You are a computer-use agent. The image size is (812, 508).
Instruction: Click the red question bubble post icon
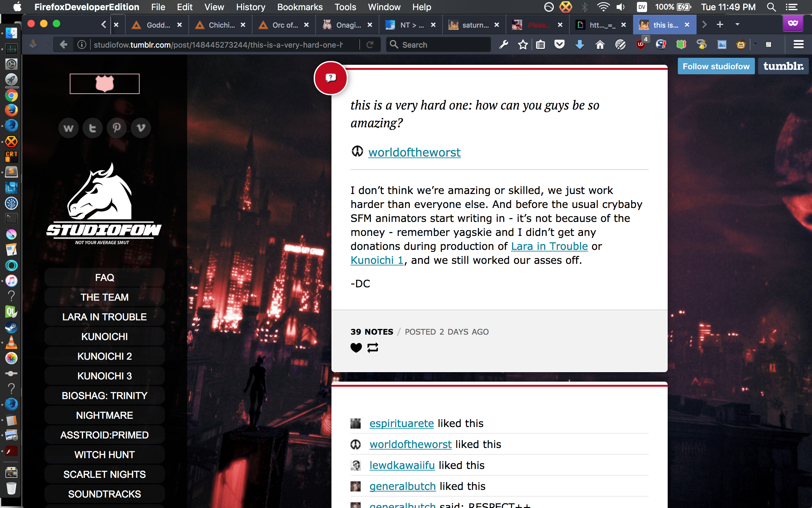point(331,78)
